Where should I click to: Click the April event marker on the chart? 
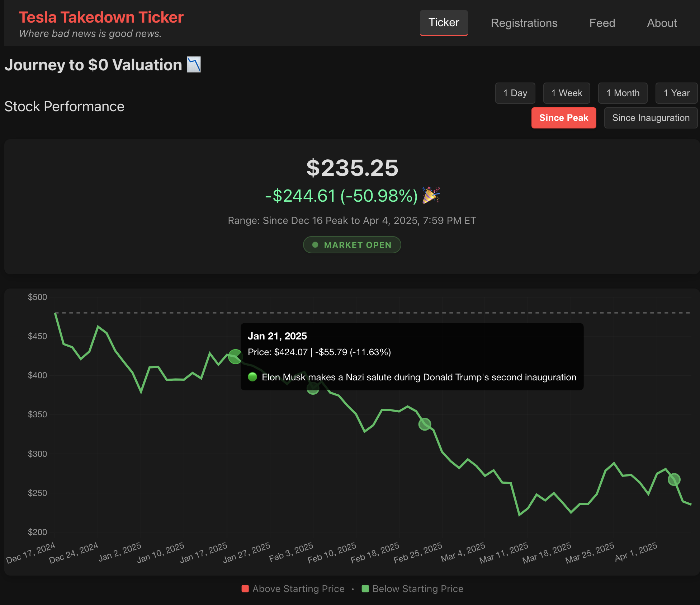674,479
